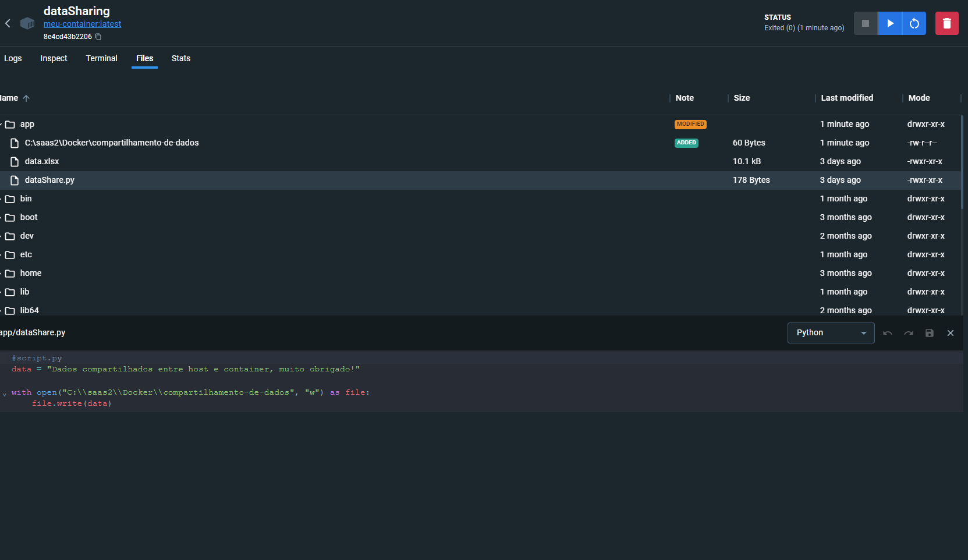
Task: Click the Exited (0) status text
Action: (804, 28)
